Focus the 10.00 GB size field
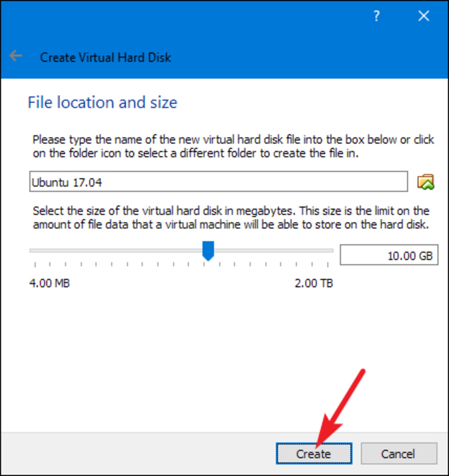 click(x=389, y=255)
